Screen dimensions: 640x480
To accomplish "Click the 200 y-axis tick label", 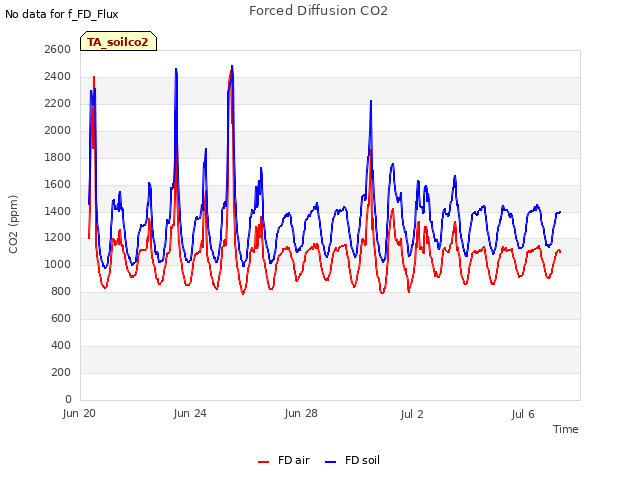I will tap(61, 372).
